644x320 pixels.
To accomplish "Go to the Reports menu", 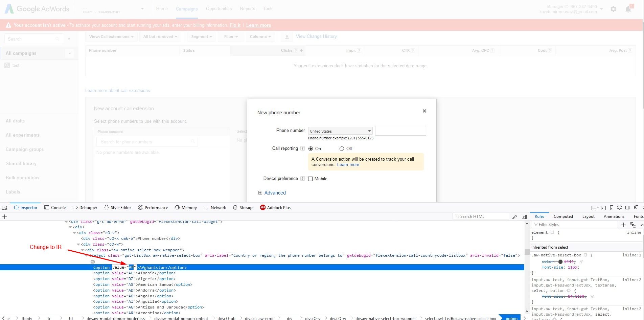I will pyautogui.click(x=248, y=9).
